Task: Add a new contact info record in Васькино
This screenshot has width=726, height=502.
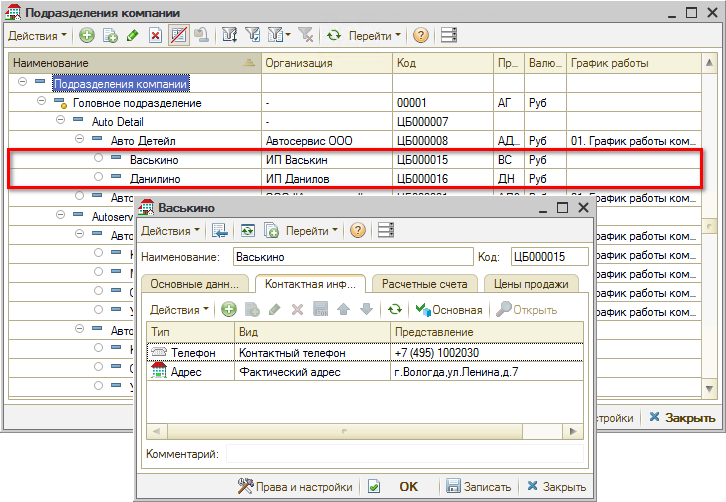Action: 229,310
